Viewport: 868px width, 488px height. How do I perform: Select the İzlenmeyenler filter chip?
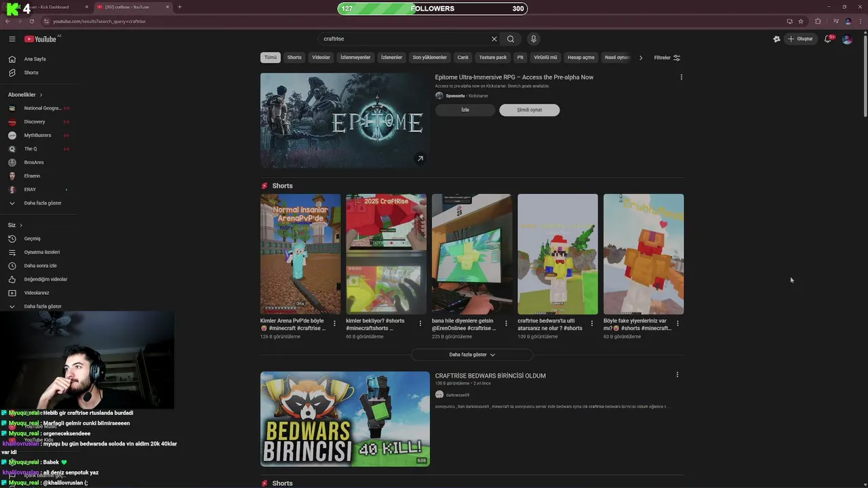coord(355,58)
